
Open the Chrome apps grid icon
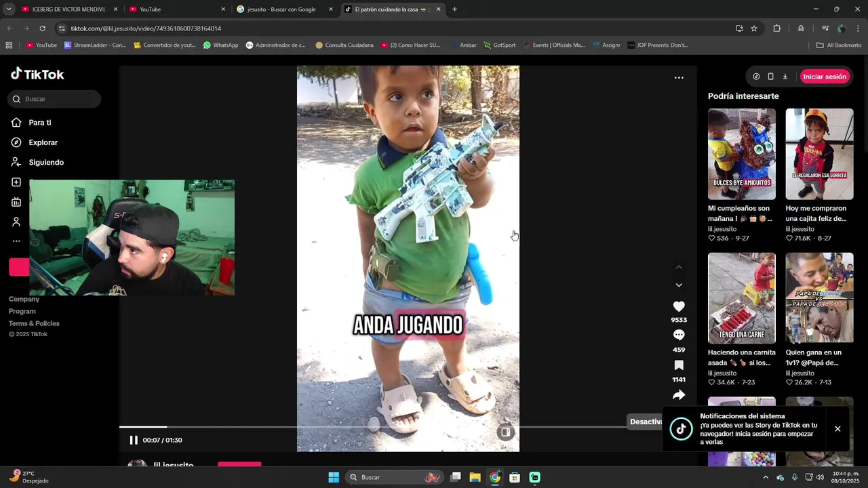[9, 45]
